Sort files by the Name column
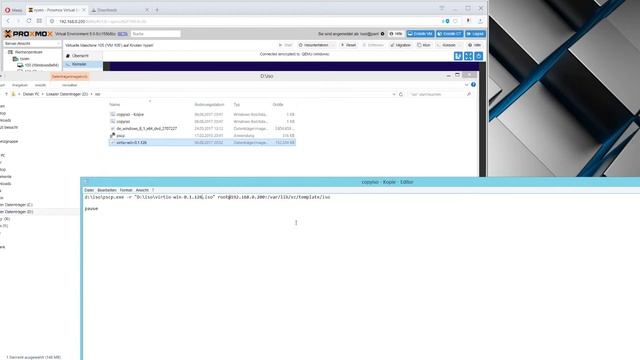Screen dimensions: 640x360 click(x=115, y=105)
